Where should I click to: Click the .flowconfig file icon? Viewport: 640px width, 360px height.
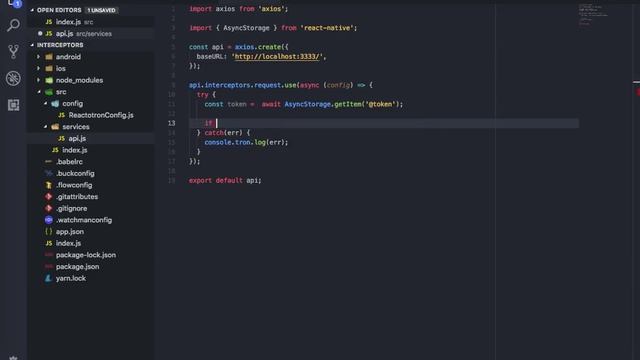[x=49, y=185]
